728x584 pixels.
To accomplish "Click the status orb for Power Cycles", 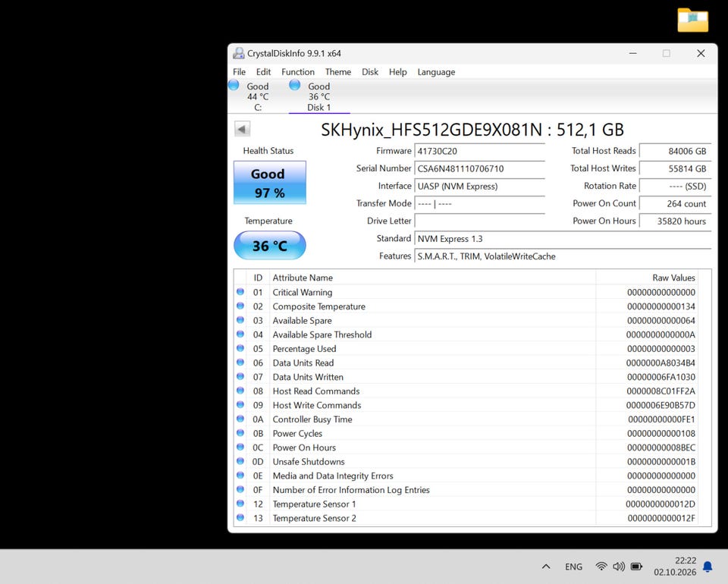I will point(240,433).
